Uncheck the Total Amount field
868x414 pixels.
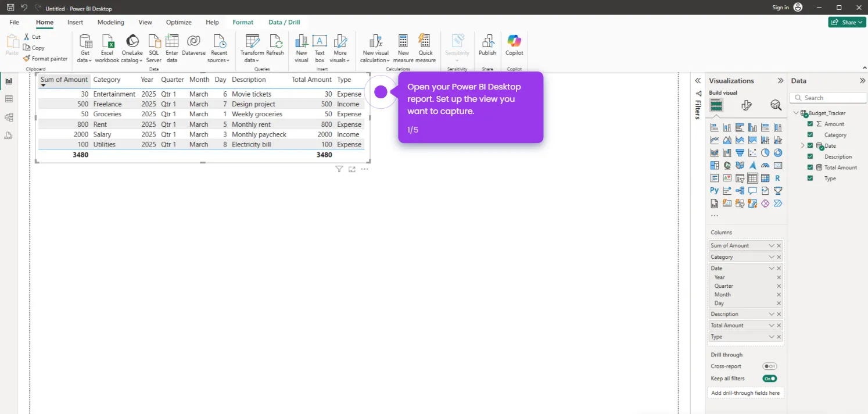[810, 167]
